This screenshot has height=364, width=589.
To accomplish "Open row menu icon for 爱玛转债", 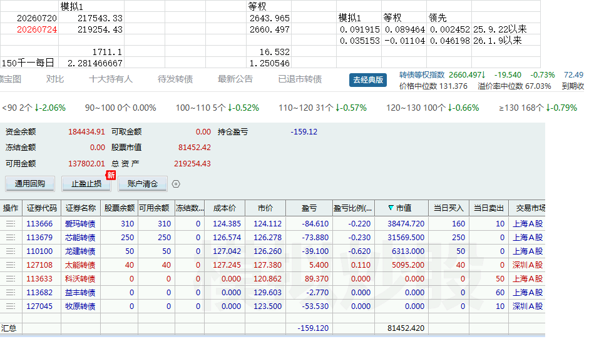I will tap(11, 224).
